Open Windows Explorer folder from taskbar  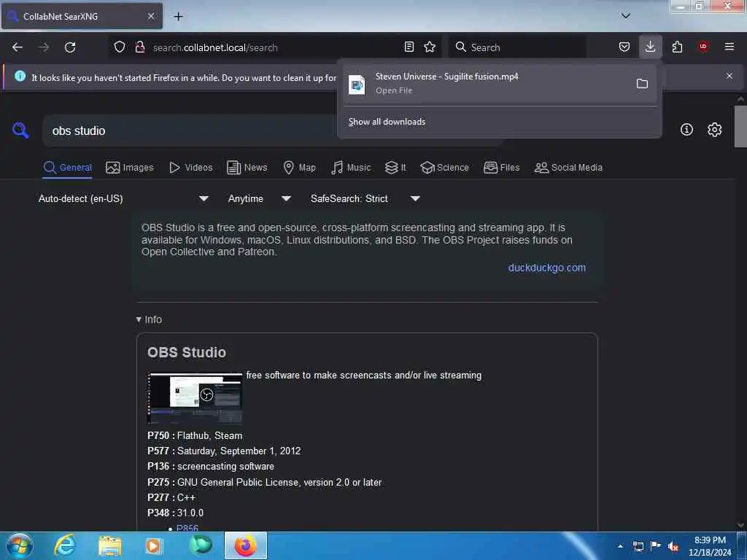pos(110,546)
